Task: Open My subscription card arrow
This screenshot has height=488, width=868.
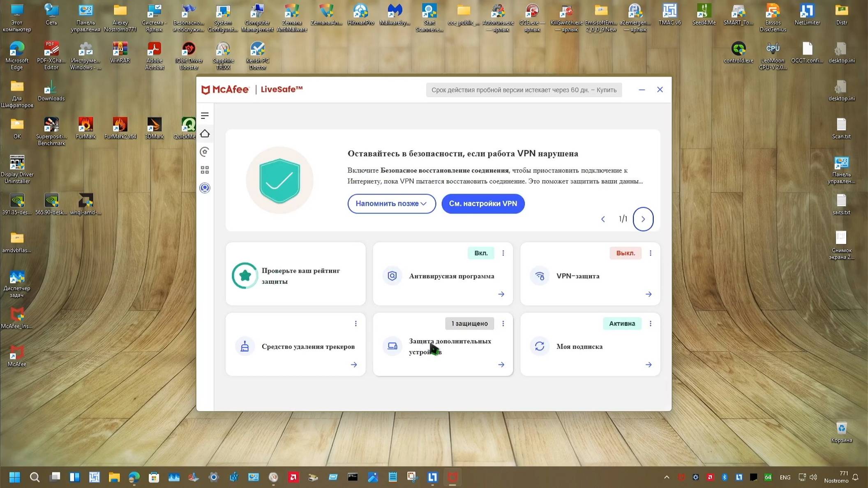Action: [x=649, y=365]
